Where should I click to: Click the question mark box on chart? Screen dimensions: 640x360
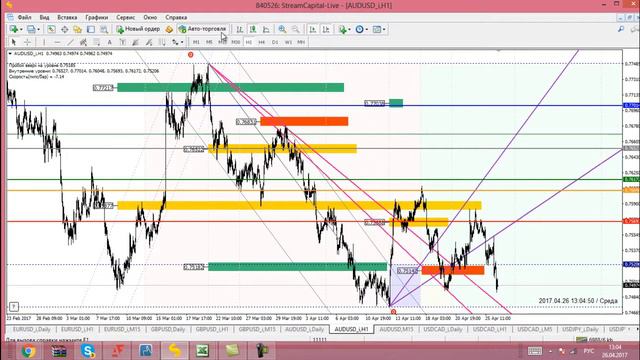coord(13,306)
